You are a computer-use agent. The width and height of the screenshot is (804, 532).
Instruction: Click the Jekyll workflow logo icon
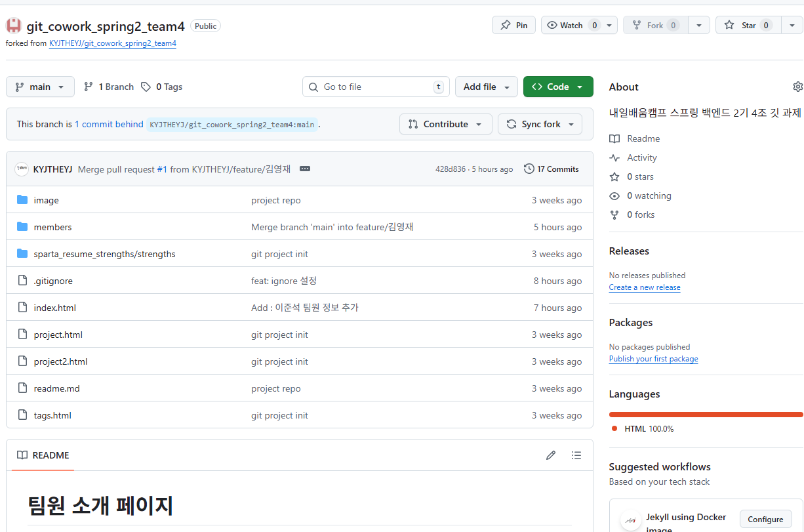tap(630, 520)
